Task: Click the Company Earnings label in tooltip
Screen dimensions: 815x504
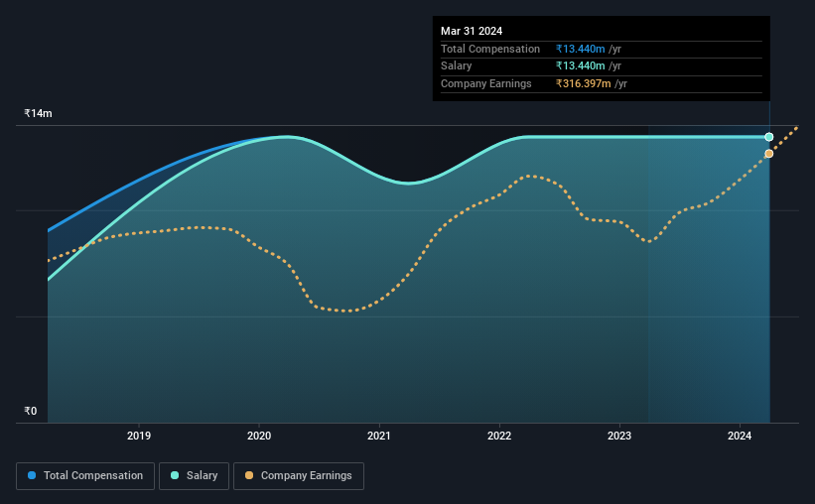Action: tap(486, 83)
